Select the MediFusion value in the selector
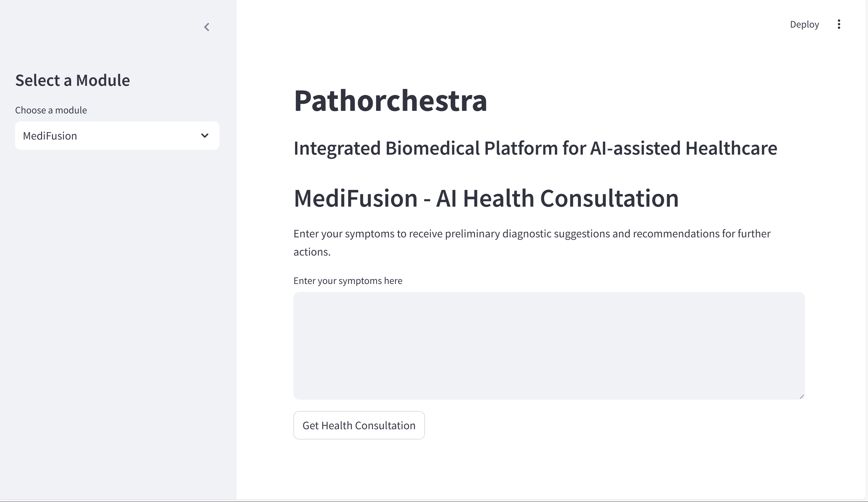868x502 pixels. pyautogui.click(x=50, y=136)
